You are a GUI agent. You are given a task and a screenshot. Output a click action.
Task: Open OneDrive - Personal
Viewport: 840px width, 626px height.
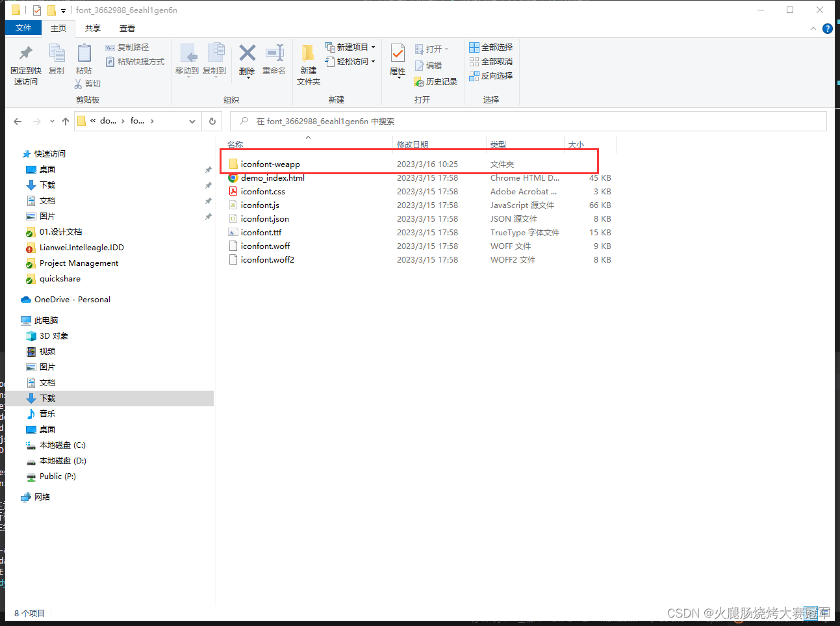(72, 300)
